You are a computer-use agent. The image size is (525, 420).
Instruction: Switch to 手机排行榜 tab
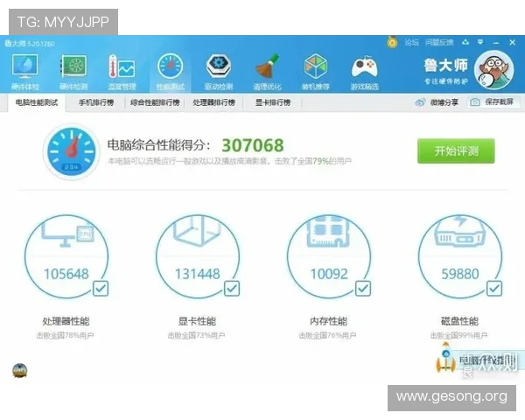96,102
